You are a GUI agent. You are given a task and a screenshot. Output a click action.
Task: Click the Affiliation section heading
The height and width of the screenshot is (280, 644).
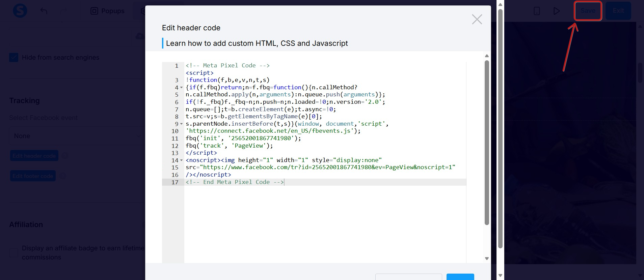(26, 224)
